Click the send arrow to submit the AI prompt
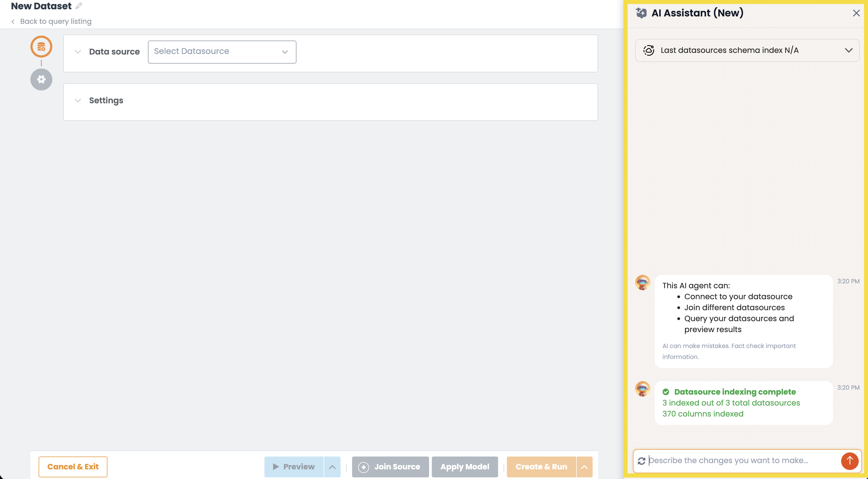Screen dimensions: 868x479 849,461
